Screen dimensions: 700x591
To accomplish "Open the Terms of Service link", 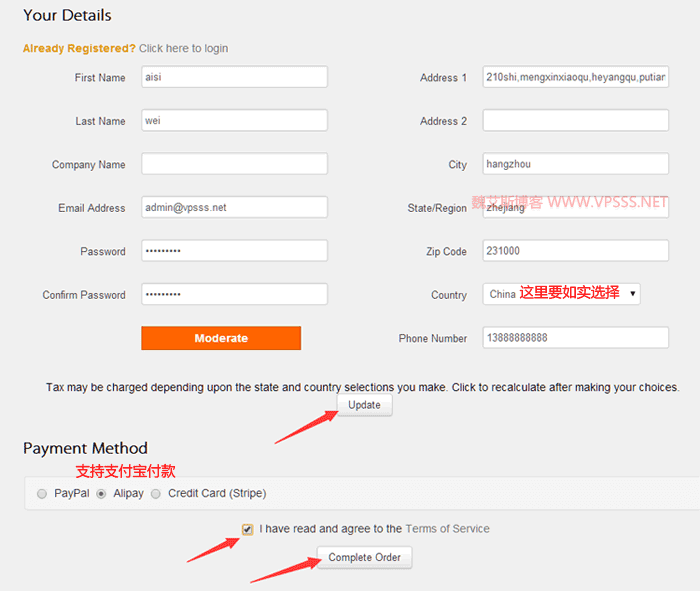I will pos(447,529).
